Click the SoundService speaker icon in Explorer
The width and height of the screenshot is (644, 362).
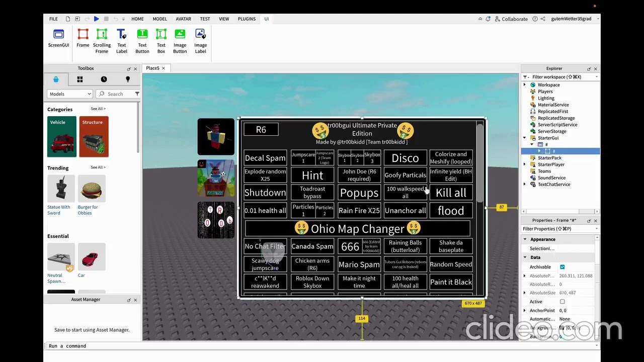click(533, 177)
